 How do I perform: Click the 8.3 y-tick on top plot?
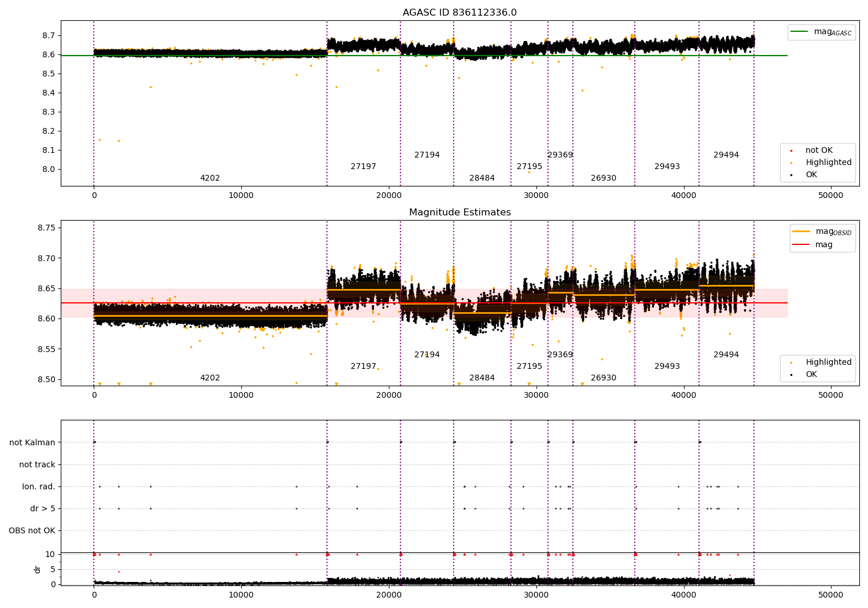tap(49, 112)
